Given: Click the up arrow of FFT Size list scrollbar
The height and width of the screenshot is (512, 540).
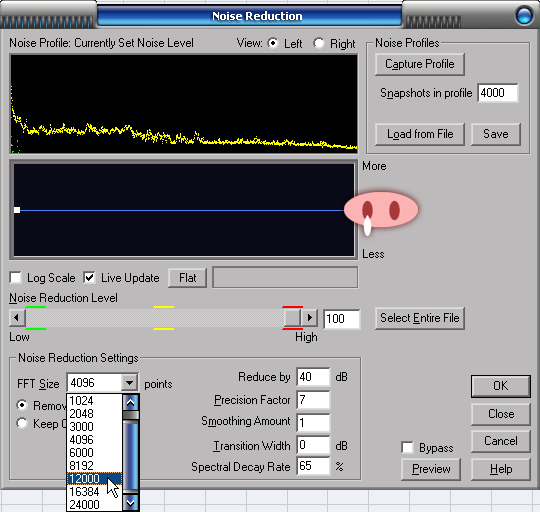Looking at the screenshot, I should (131, 402).
